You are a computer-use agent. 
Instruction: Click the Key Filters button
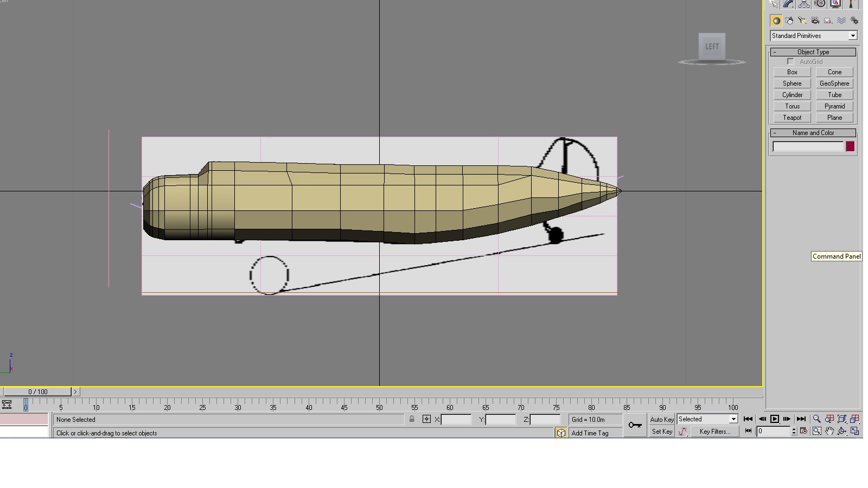tap(714, 432)
